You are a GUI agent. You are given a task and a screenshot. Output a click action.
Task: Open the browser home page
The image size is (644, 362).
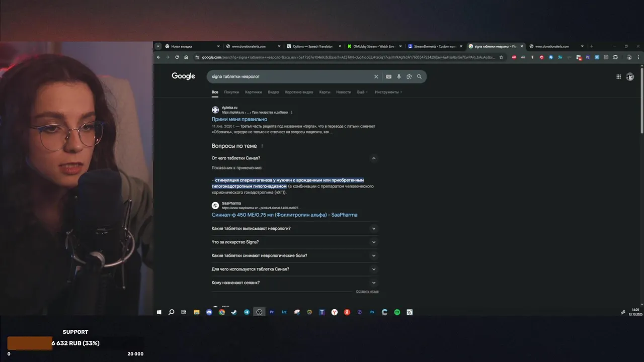point(186,57)
